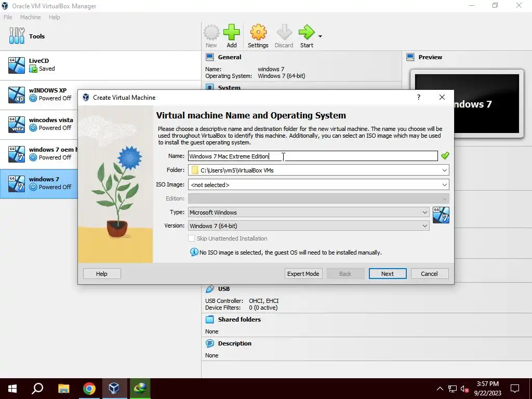
Task: Click the green Add machine icon
Action: (231, 36)
